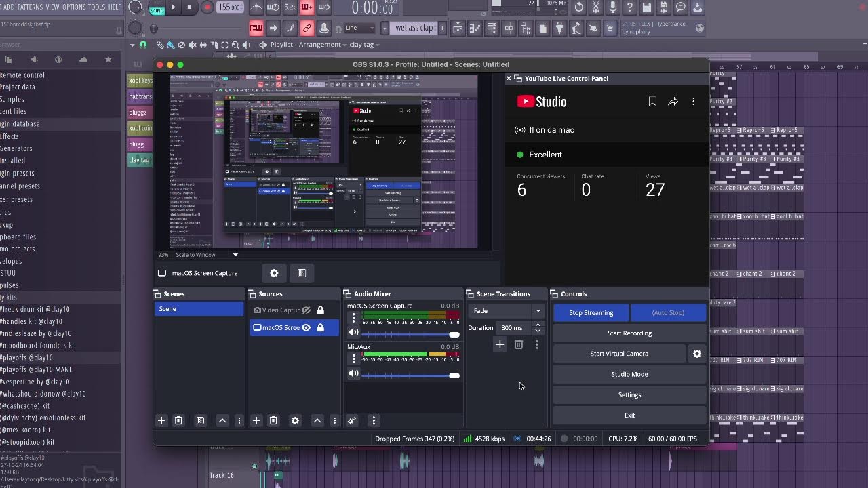The width and height of the screenshot is (868, 488).
Task: Open Mic/Aux audio options dots
Action: pos(353,359)
